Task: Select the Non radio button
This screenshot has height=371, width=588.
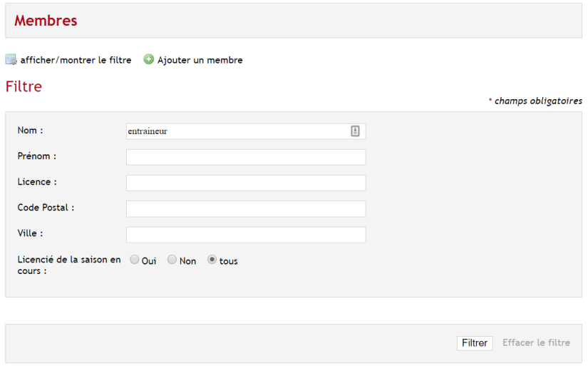Action: tap(172, 260)
